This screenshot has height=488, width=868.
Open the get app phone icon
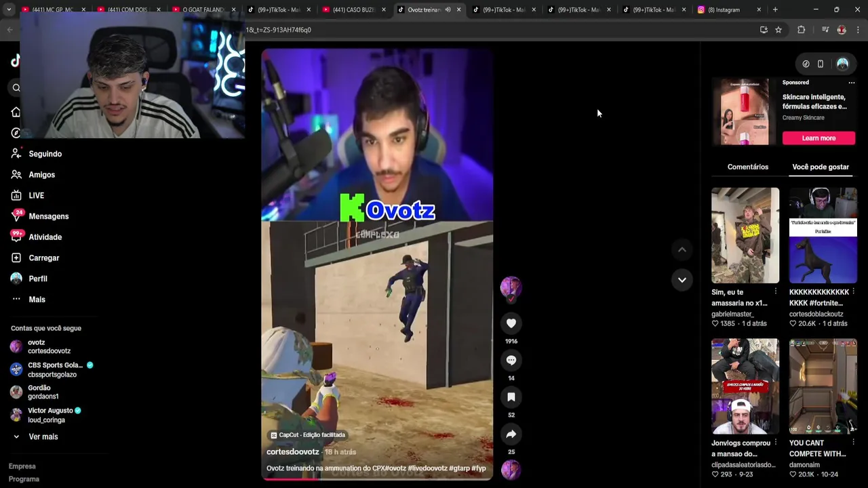[821, 64]
